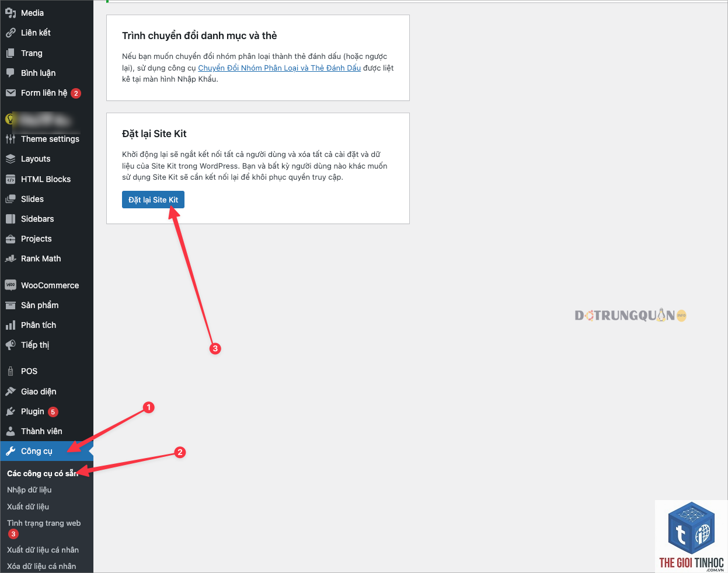Click the Form liên hệ envelope icon
Screen dimensions: 728x573
[11, 93]
